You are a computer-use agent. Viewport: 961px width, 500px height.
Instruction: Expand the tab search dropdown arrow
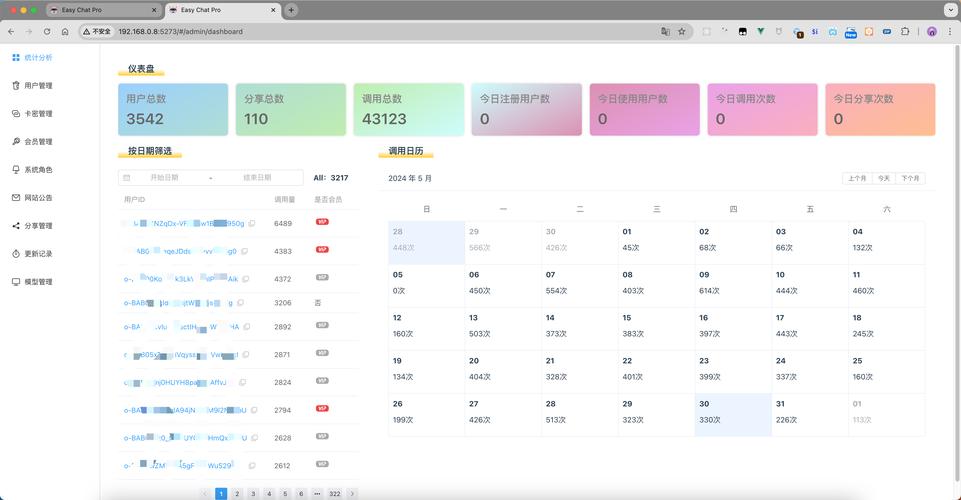click(x=950, y=10)
